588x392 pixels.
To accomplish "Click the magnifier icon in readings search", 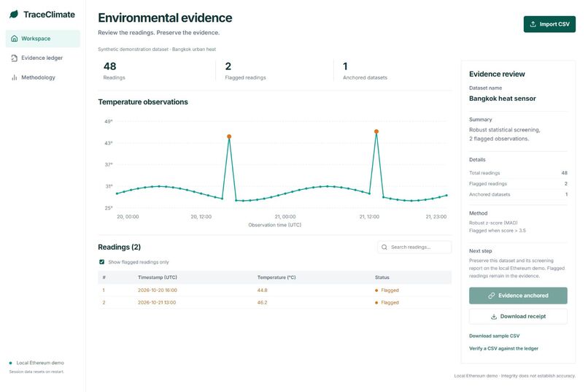I will [384, 247].
